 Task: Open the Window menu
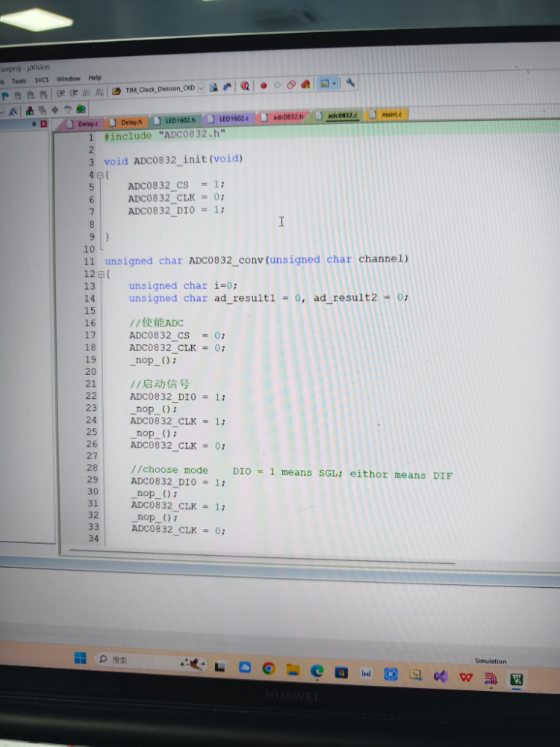[x=68, y=78]
